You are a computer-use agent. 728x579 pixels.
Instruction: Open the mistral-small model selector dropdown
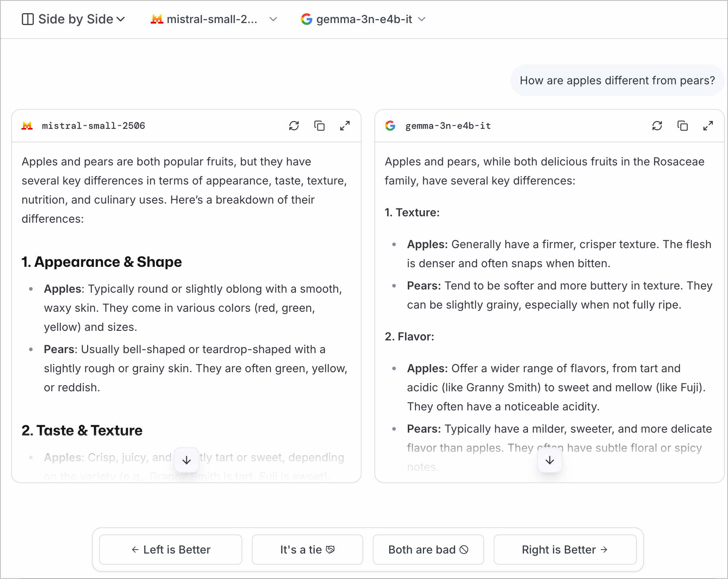(214, 19)
